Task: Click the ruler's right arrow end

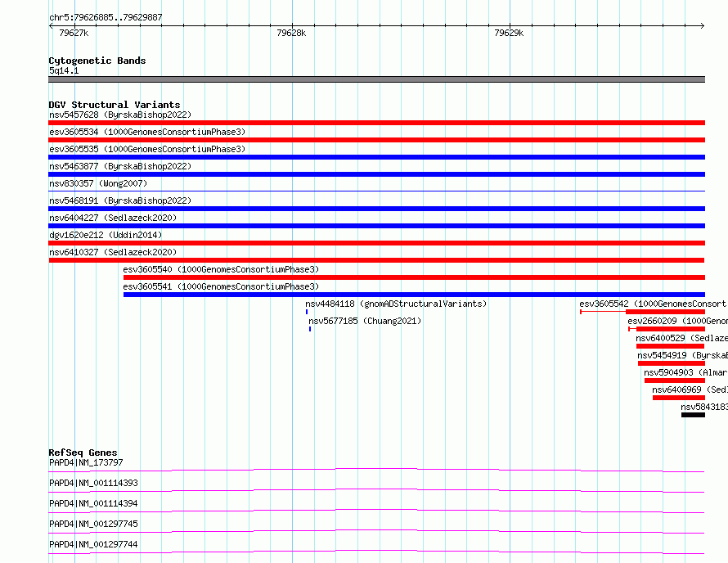Action: 703,25
